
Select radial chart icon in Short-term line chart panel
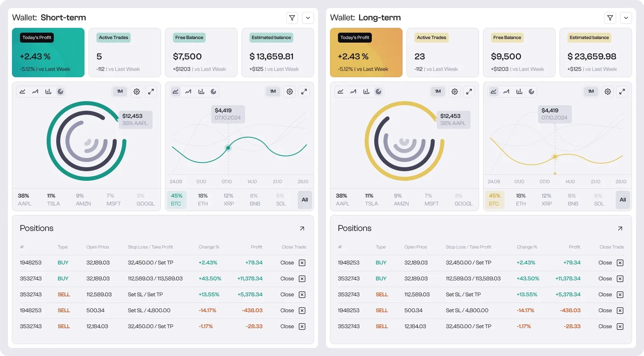pyautogui.click(x=214, y=92)
